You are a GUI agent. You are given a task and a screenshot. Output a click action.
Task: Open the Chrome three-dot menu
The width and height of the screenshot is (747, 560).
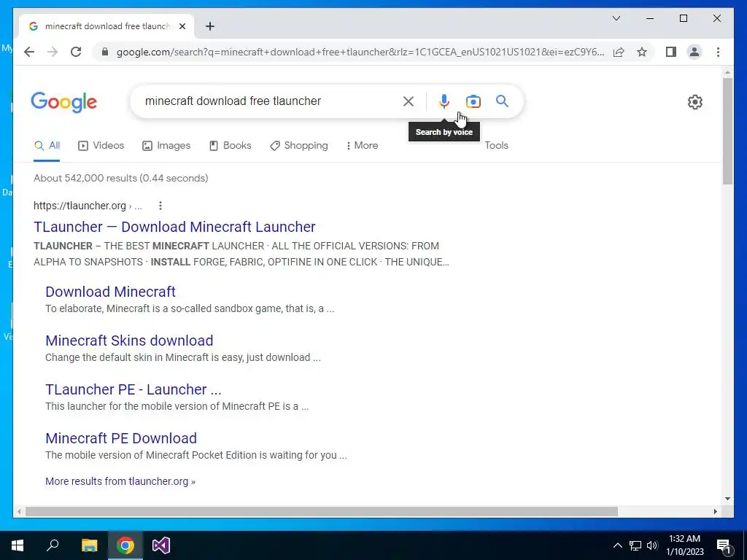(718, 52)
